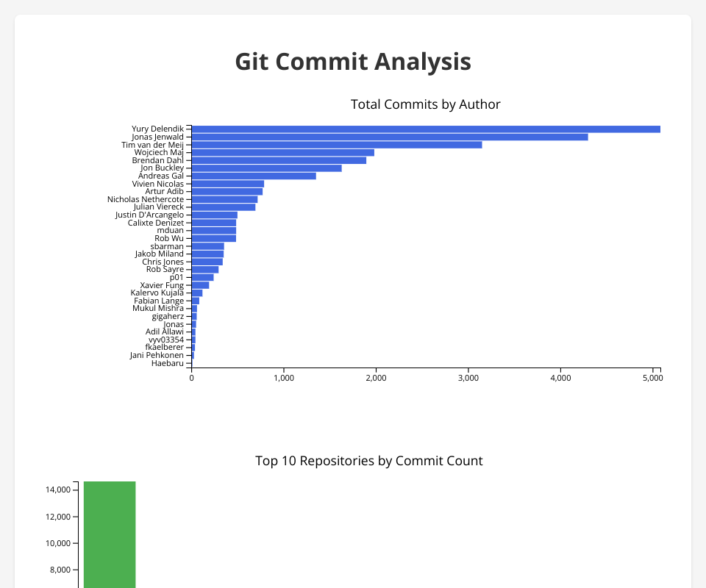The width and height of the screenshot is (706, 588).
Task: Click the Nicholas Nethercote axis label
Action: tap(145, 199)
